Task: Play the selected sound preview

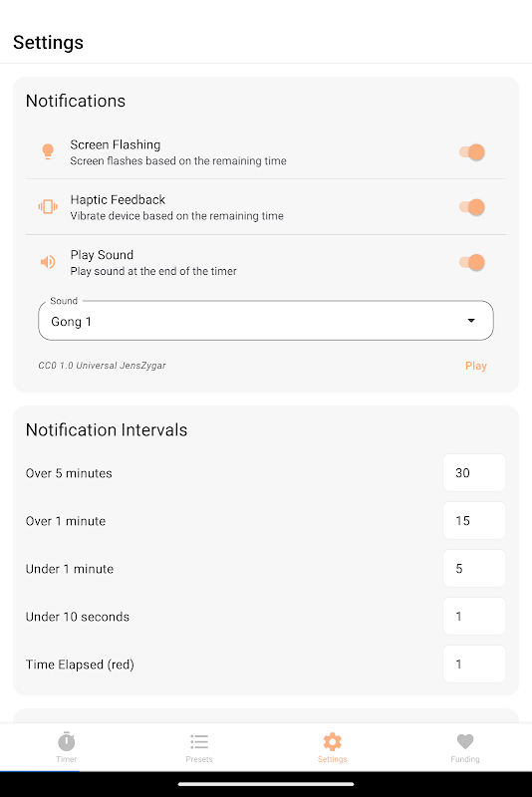Action: click(476, 366)
